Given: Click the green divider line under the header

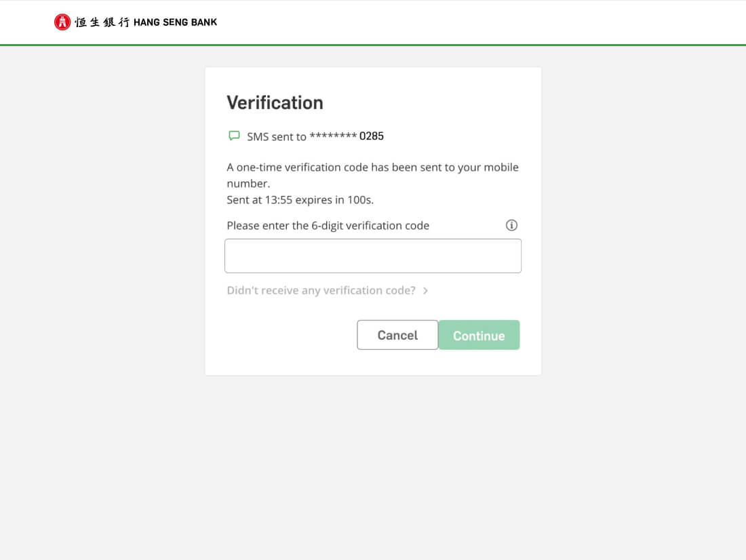Looking at the screenshot, I should pyautogui.click(x=373, y=45).
